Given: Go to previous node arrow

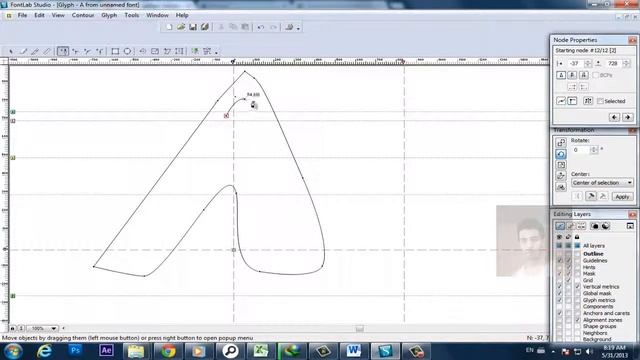Looking at the screenshot, I should [614, 118].
